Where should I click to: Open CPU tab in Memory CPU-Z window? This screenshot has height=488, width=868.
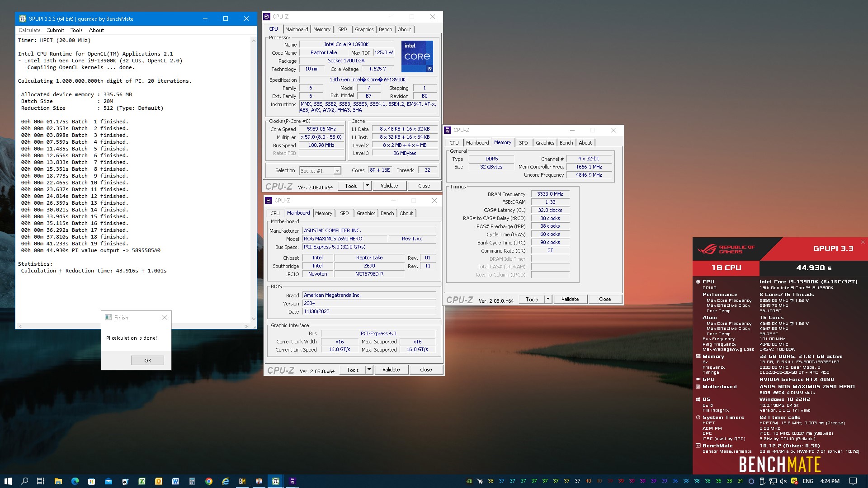click(454, 143)
